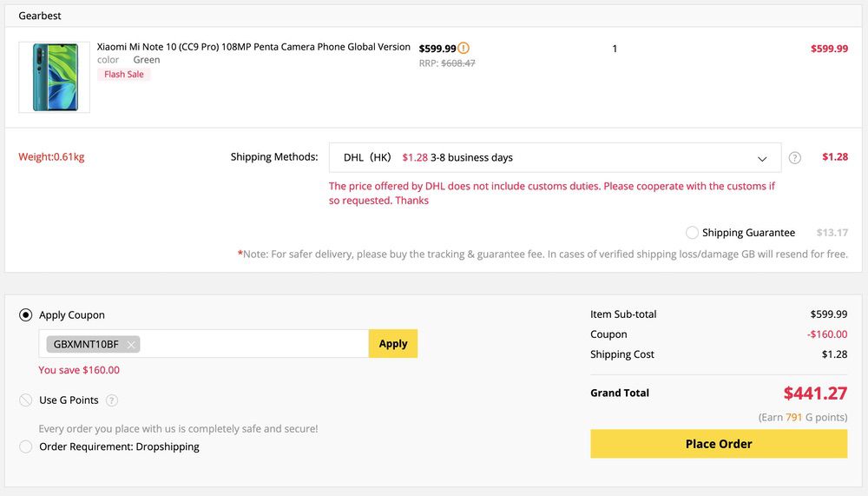Click the Place Order button
The image size is (868, 496).
pyautogui.click(x=718, y=444)
